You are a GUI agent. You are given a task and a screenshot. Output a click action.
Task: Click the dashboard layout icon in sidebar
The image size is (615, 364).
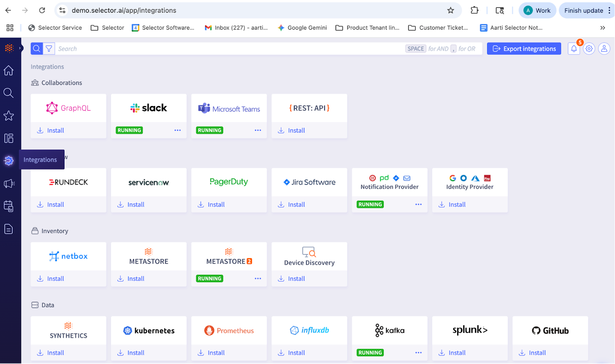tap(9, 138)
